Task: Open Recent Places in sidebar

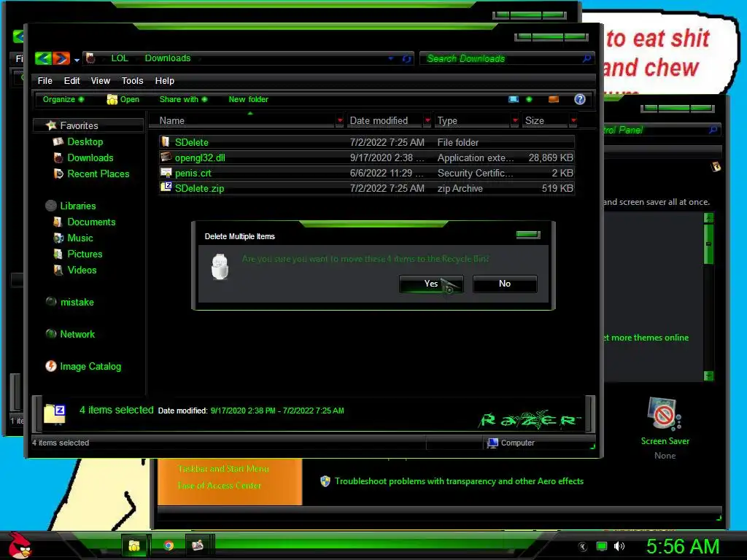Action: (x=98, y=174)
